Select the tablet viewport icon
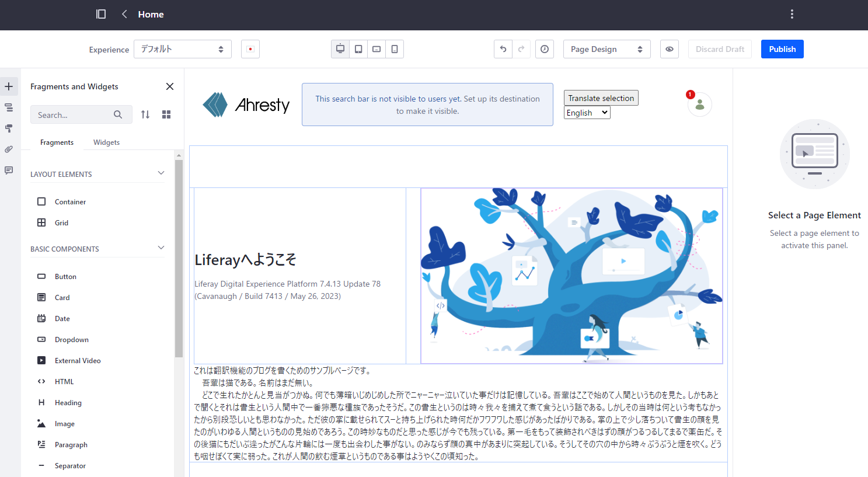This screenshot has height=477, width=868. coord(358,49)
